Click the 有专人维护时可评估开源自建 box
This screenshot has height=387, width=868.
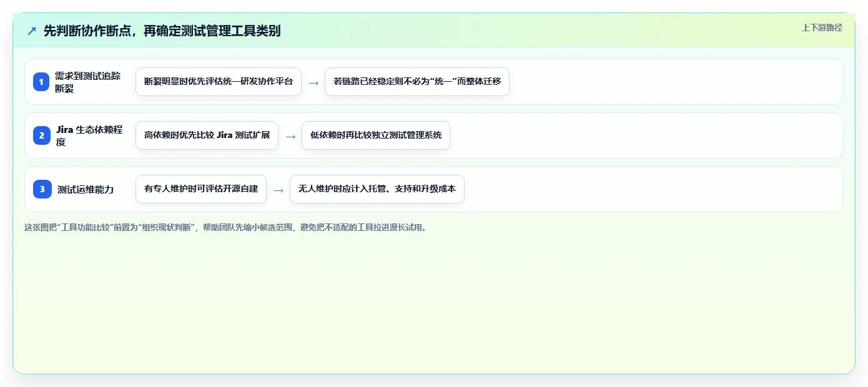[201, 189]
